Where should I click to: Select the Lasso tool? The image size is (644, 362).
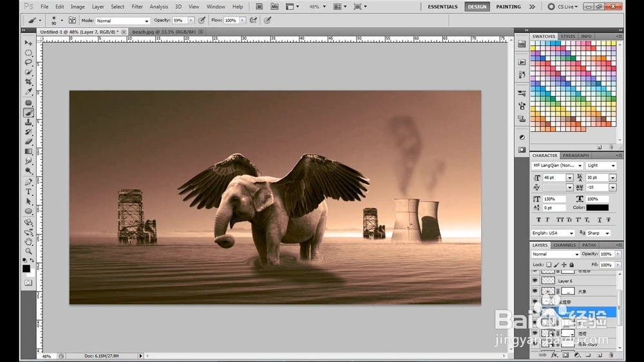pyautogui.click(x=28, y=62)
